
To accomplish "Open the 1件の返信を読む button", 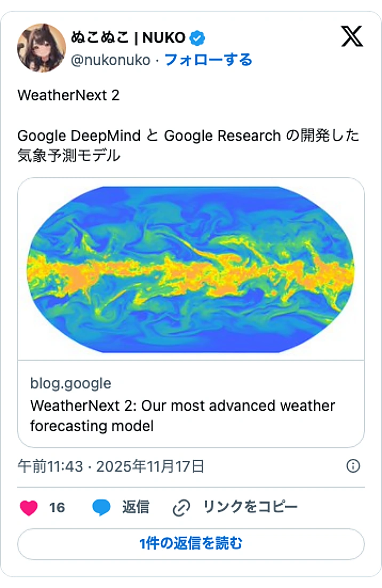I will click(x=191, y=543).
